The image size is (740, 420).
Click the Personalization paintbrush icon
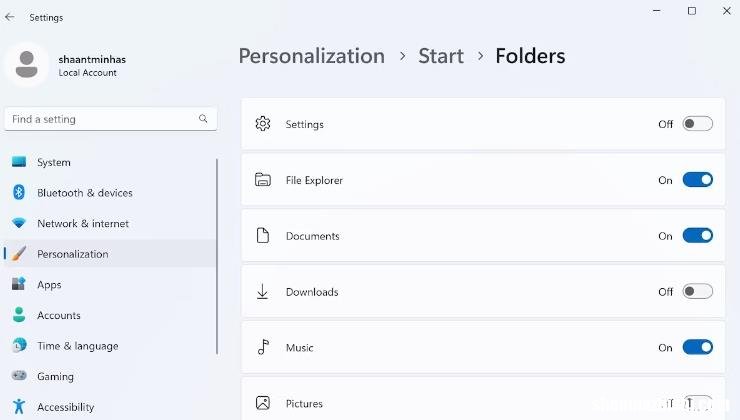pos(19,254)
